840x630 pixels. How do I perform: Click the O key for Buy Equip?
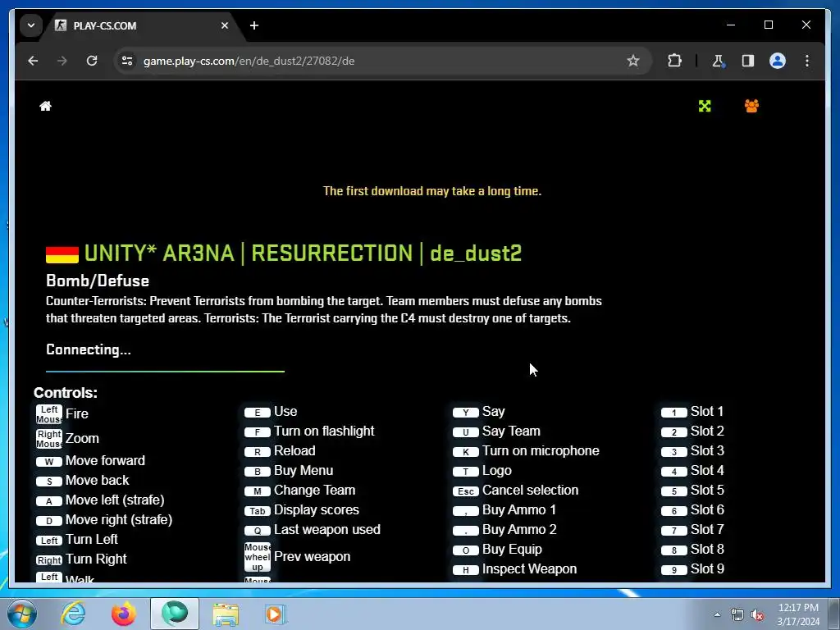coord(466,550)
